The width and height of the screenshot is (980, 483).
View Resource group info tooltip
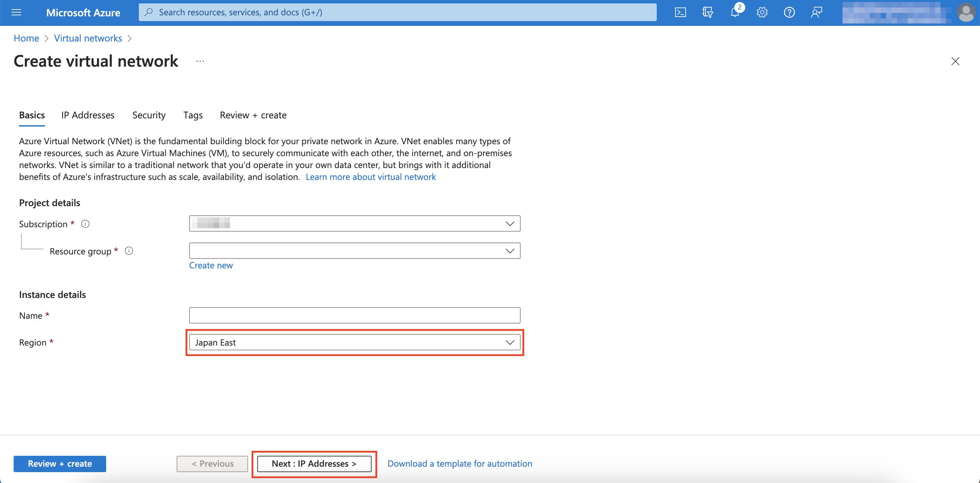click(129, 251)
